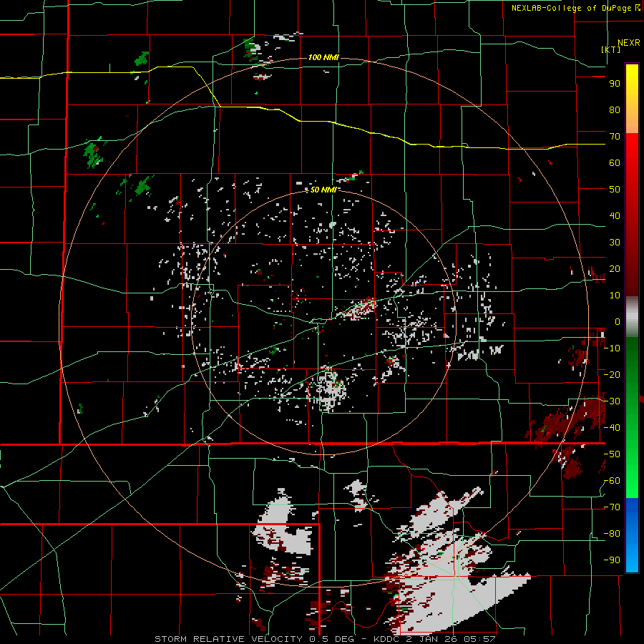The width and height of the screenshot is (644, 644).
Task: Click the 0 value on velocity scale
Action: pyautogui.click(x=618, y=322)
